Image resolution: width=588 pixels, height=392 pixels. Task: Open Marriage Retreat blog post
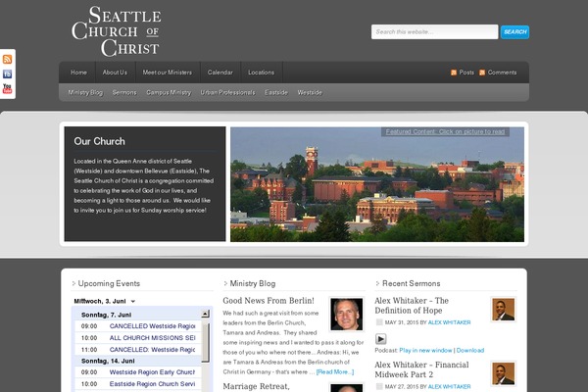click(x=256, y=386)
